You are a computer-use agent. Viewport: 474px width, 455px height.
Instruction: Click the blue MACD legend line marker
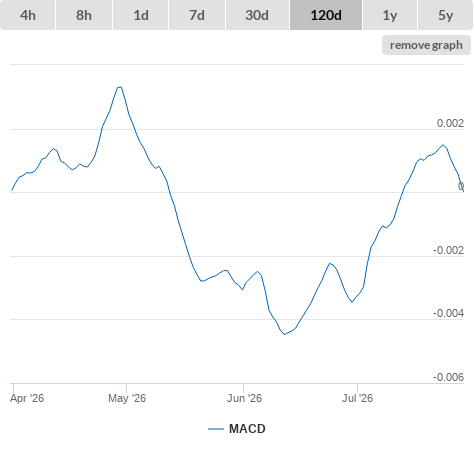coord(216,429)
